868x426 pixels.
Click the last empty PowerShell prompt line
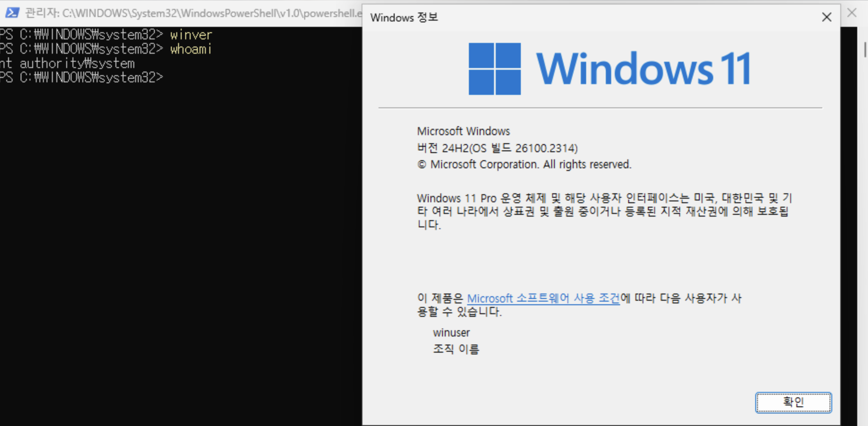click(81, 77)
